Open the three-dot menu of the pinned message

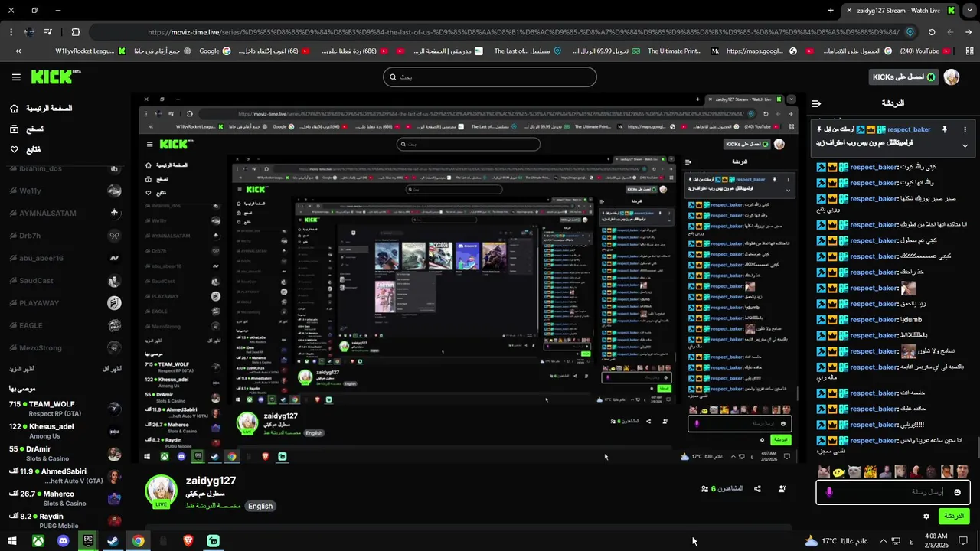click(x=965, y=129)
